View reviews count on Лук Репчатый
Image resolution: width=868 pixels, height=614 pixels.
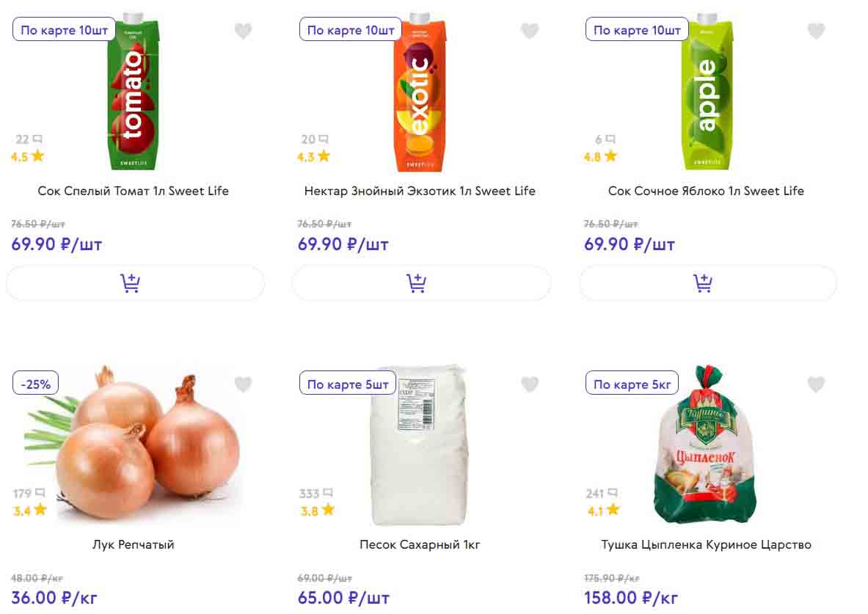(x=29, y=494)
